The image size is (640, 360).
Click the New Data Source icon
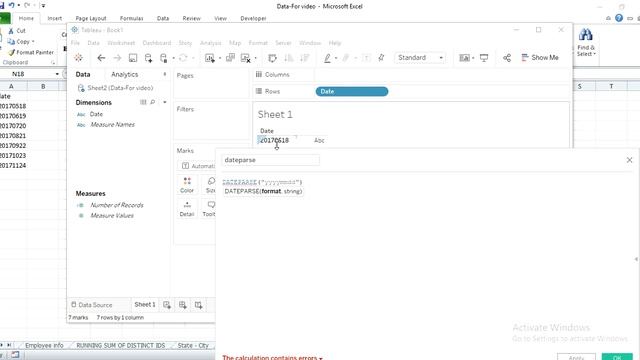point(149,58)
